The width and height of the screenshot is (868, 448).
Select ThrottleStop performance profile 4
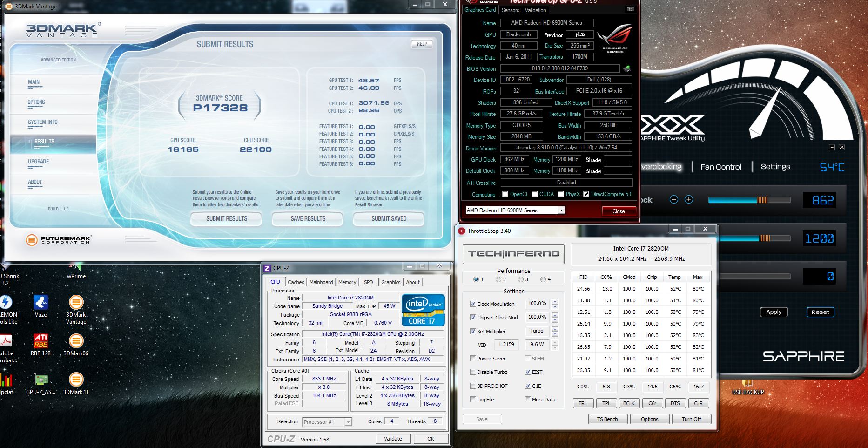click(x=543, y=279)
